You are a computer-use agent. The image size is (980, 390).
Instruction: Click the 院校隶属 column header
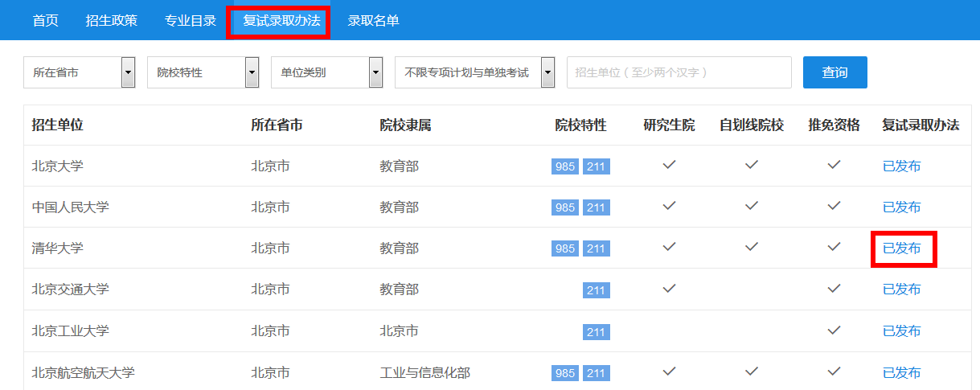tap(405, 125)
